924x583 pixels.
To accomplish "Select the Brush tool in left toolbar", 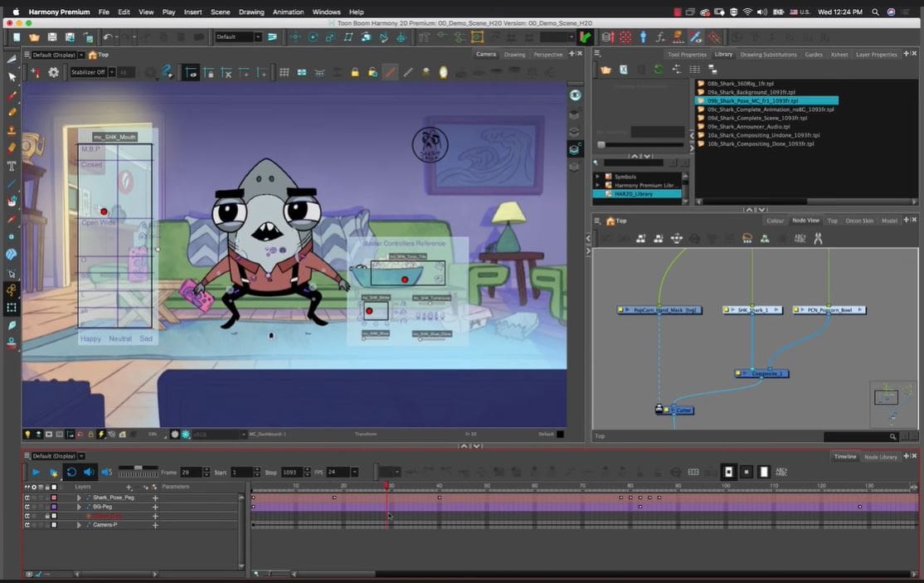I will [x=11, y=95].
